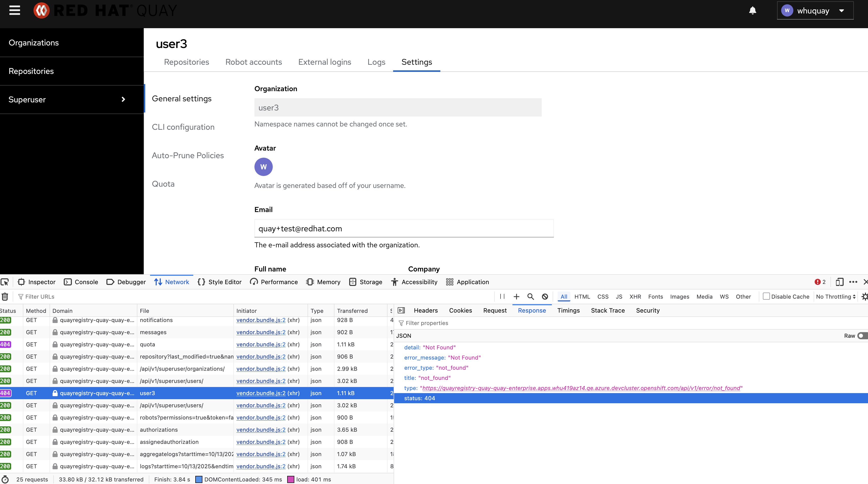
Task: Open the Headers tab in details
Action: pyautogui.click(x=426, y=310)
